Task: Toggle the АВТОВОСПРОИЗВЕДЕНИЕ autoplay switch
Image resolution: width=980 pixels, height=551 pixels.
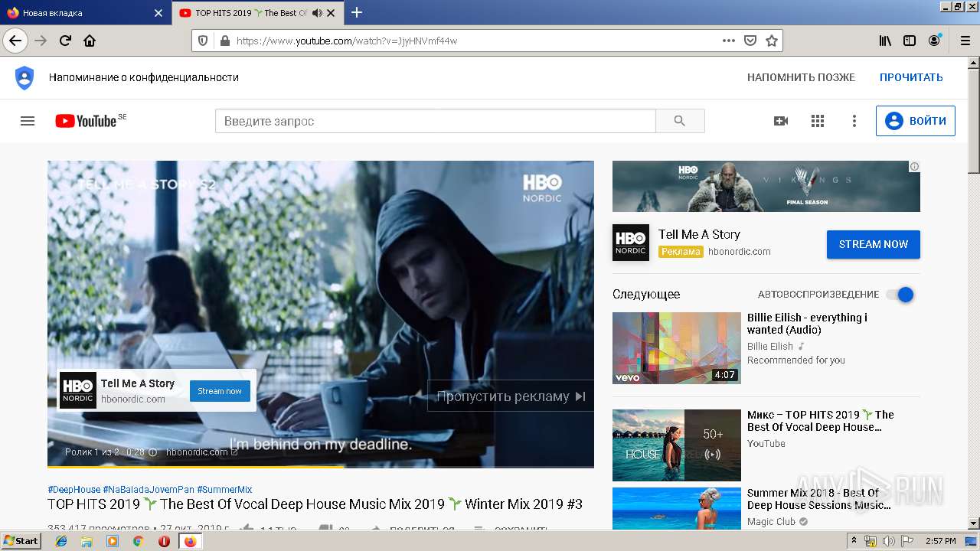Action: (900, 295)
